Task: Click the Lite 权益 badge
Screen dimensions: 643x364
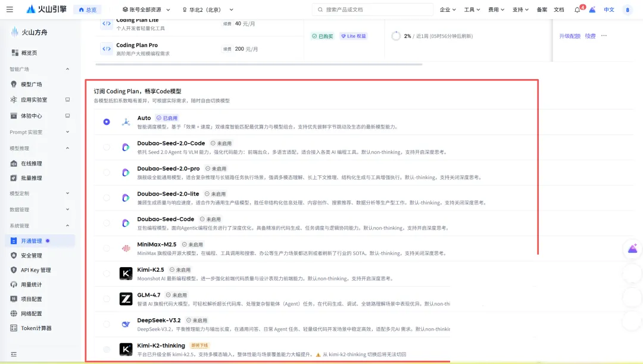Action: (354, 36)
